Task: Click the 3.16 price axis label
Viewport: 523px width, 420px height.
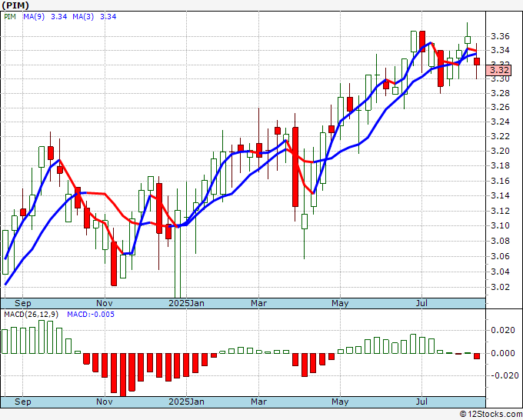Action: [500, 181]
